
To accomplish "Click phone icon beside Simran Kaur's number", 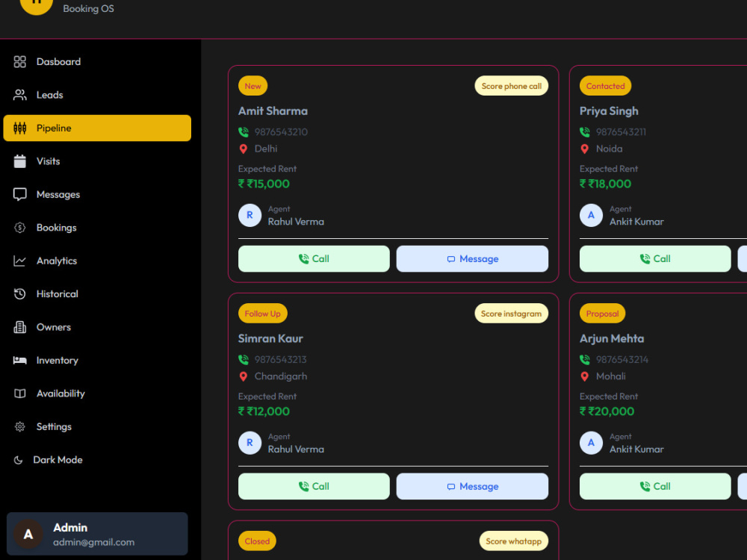I will (244, 360).
